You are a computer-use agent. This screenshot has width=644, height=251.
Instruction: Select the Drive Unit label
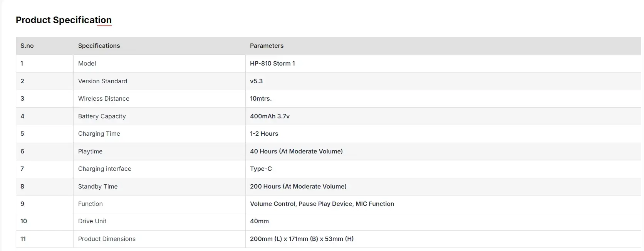point(92,221)
